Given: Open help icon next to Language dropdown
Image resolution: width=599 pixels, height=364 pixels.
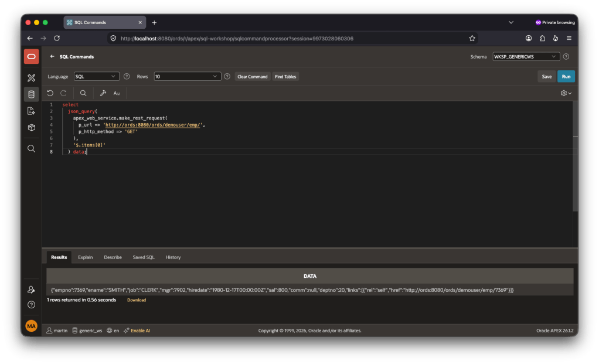Looking at the screenshot, I should point(127,76).
